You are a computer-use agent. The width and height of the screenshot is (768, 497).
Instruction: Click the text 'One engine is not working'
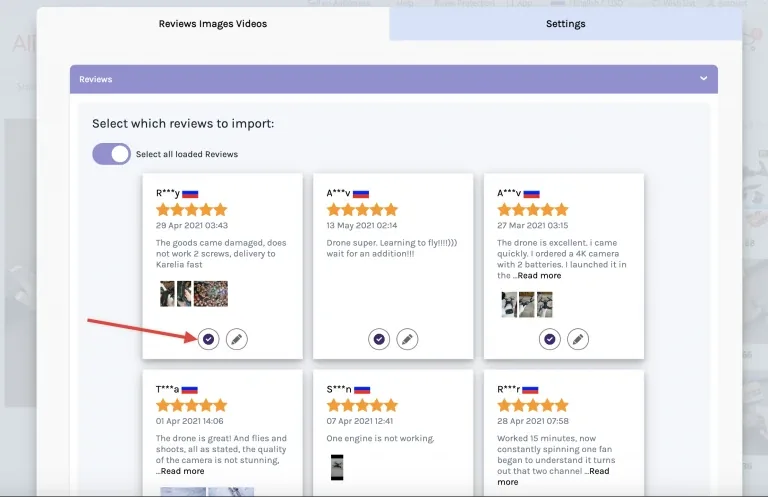[x=380, y=439]
